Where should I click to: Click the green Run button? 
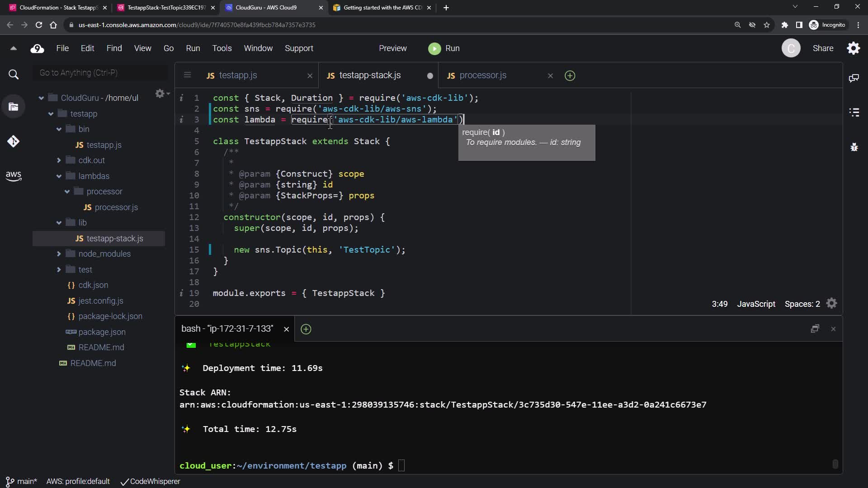coord(443,48)
